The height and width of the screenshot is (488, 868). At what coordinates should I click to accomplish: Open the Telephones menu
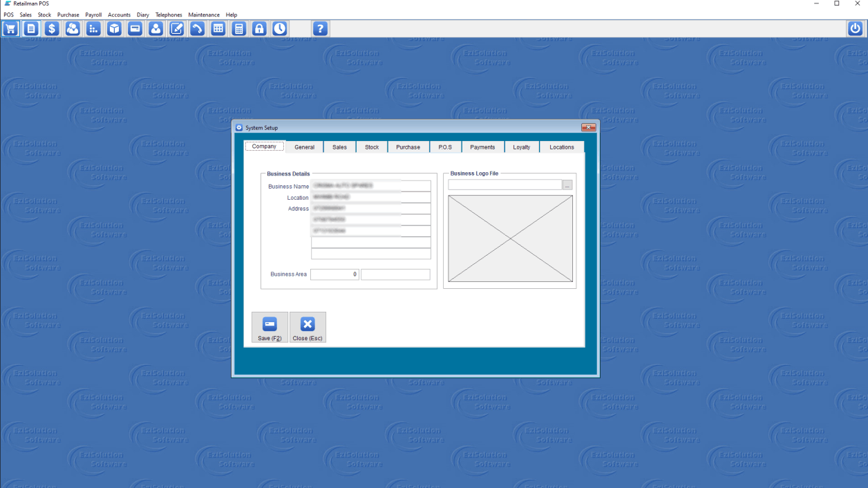[x=169, y=15]
